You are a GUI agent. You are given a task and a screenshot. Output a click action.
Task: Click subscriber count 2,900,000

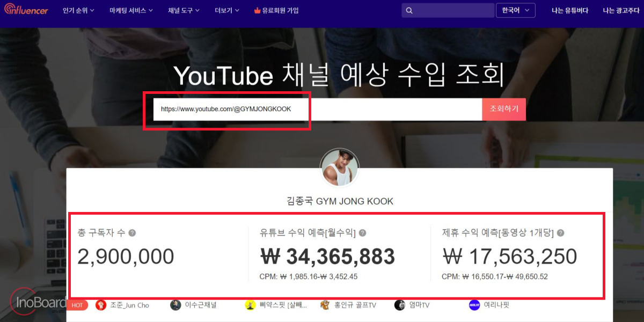126,257
